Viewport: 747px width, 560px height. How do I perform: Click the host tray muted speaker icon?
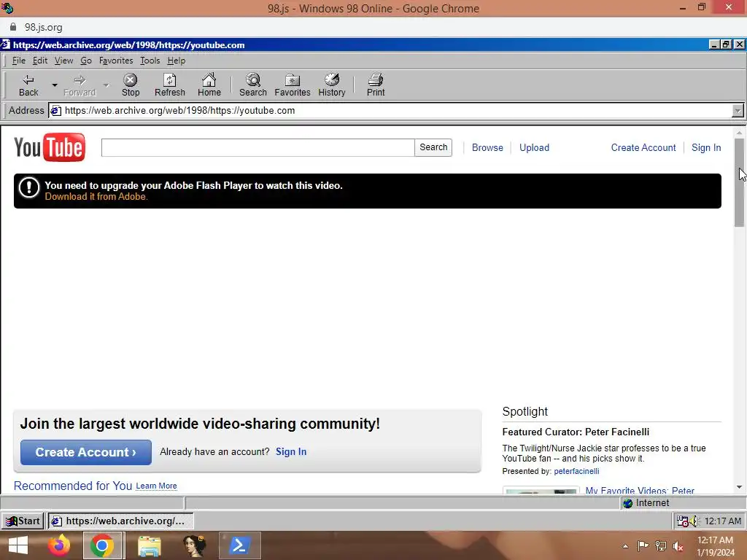click(678, 547)
